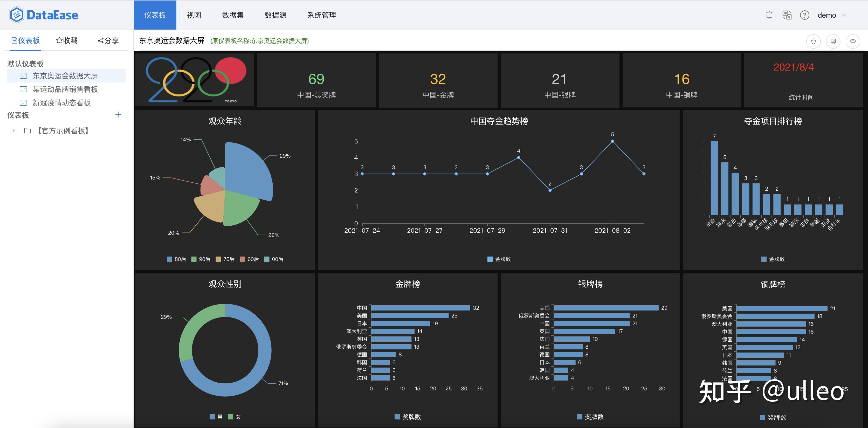The image size is (868, 428).
Task: Toggle the 男 legend in 观众性别 chart
Action: (x=216, y=417)
